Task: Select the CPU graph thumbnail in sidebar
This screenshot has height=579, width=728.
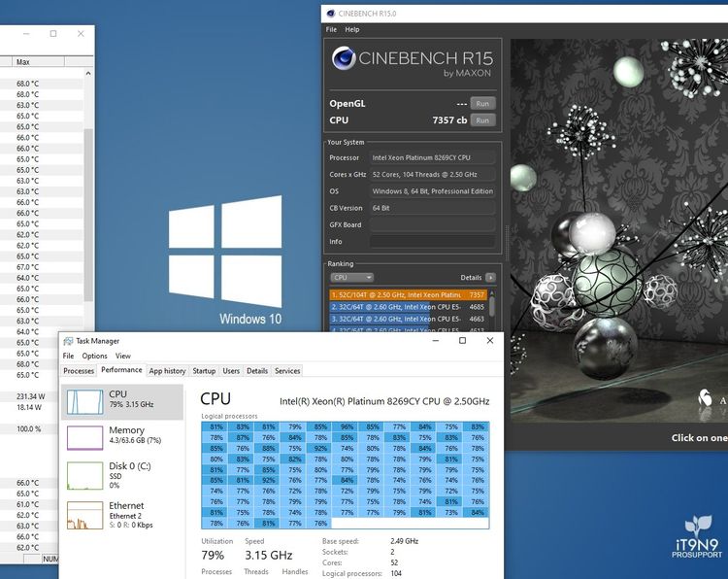Action: click(x=85, y=402)
